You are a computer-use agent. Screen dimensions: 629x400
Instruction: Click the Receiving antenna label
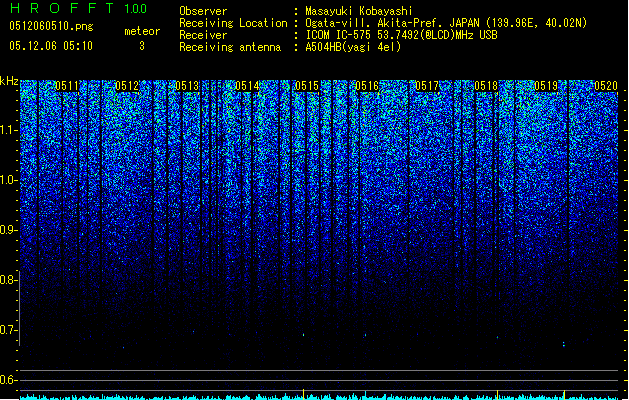(230, 47)
